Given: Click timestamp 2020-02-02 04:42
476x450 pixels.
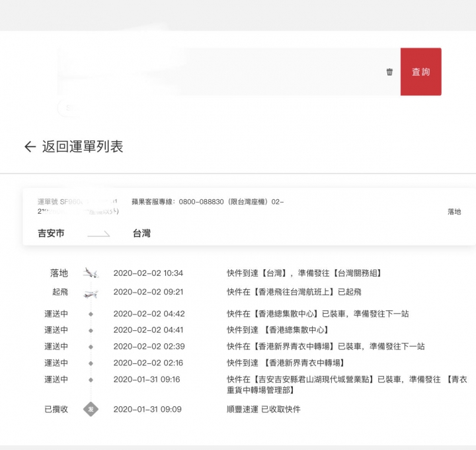Looking at the screenshot, I should tap(149, 314).
